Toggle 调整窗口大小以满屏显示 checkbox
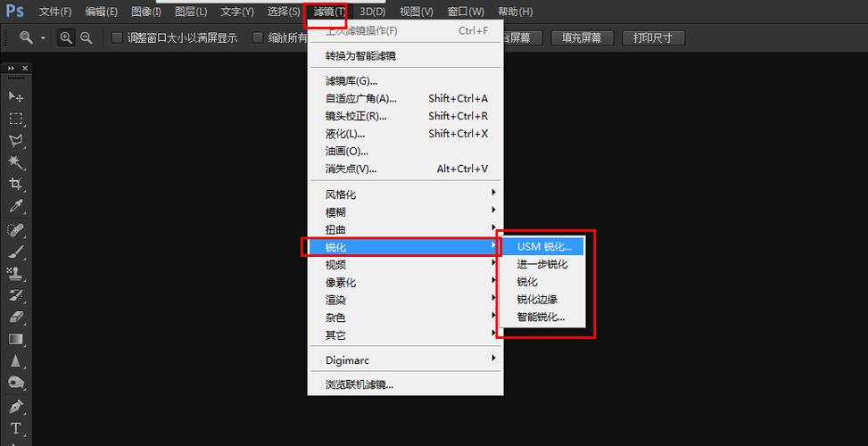 [x=116, y=37]
